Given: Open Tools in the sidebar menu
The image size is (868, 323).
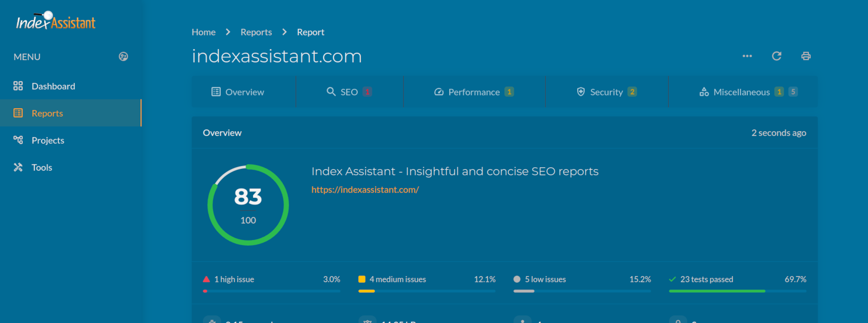Looking at the screenshot, I should click(x=71, y=167).
